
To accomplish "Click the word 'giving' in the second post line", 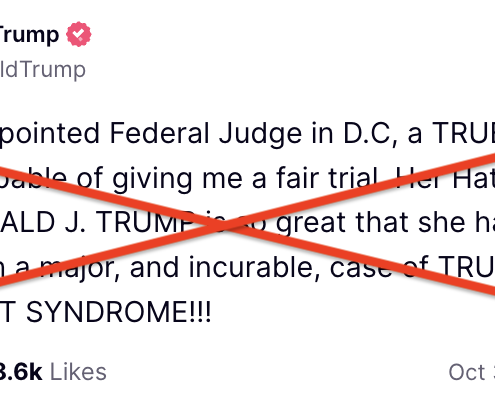I will (152, 180).
